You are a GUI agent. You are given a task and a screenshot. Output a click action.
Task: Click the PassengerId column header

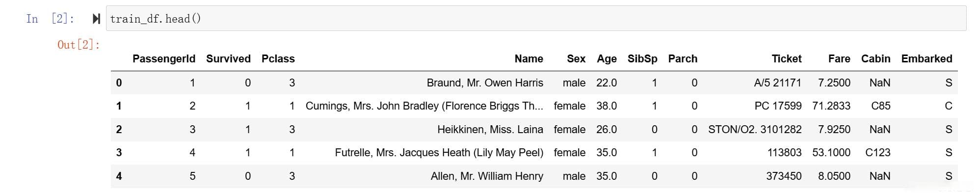(164, 59)
